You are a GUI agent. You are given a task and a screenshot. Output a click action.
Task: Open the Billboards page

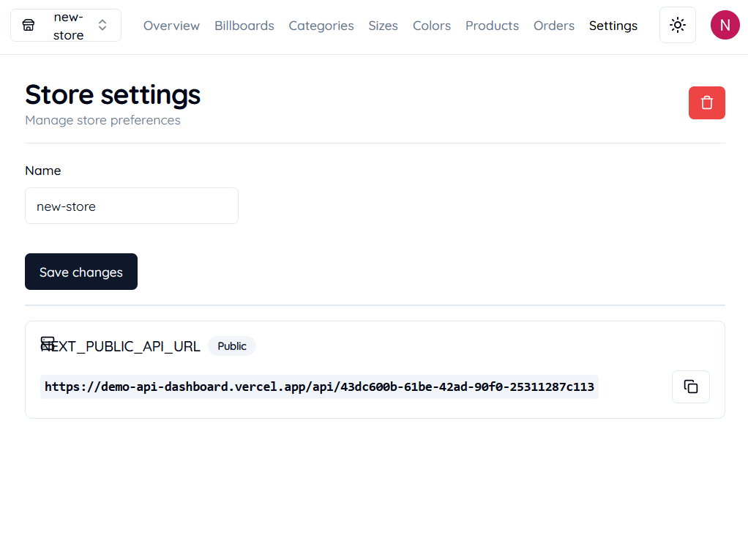pos(244,26)
